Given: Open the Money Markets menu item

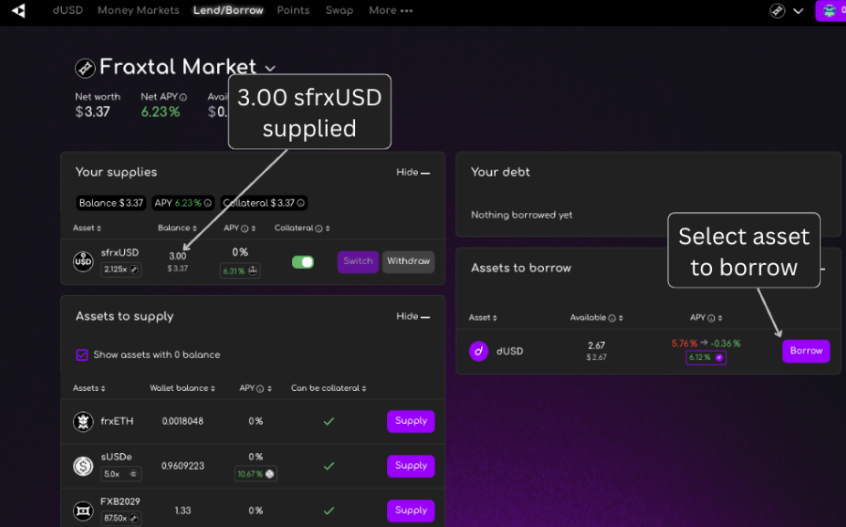Looking at the screenshot, I should (x=138, y=10).
